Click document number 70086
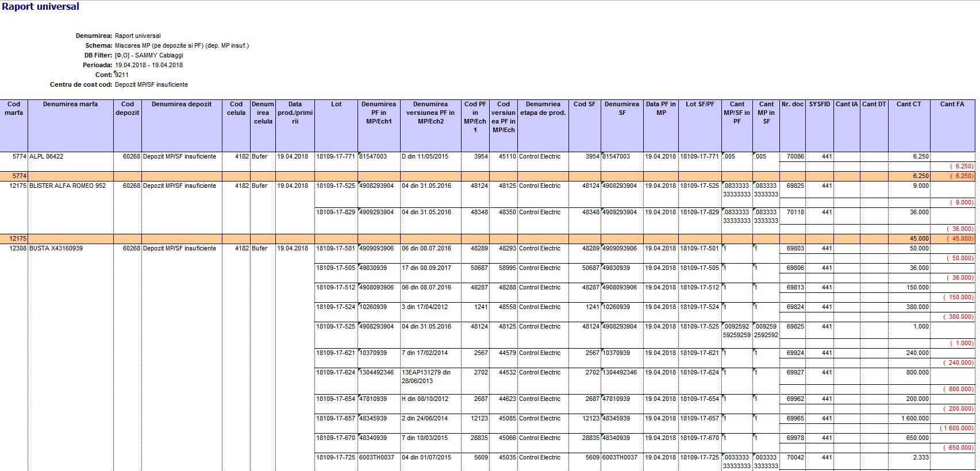980x471 pixels. [795, 156]
